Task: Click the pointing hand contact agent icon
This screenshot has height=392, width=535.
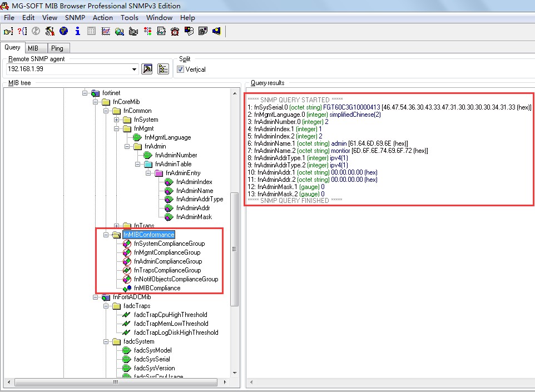Action: 8,31
